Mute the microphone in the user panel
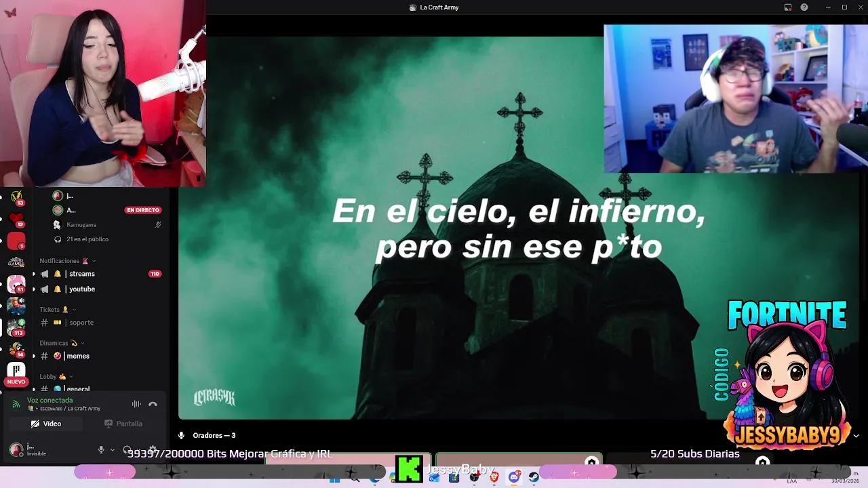This screenshot has height=488, width=868. pos(101,449)
